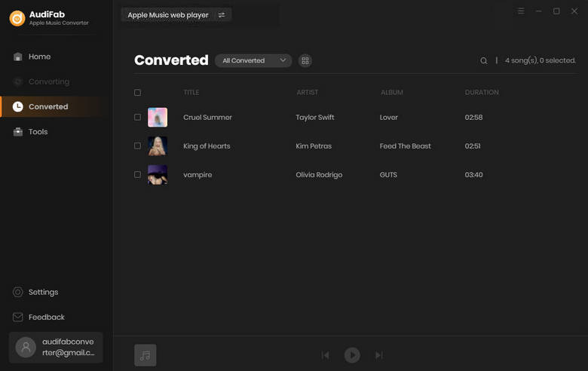This screenshot has height=371, width=588.
Task: Click the Home house icon
Action: pos(17,57)
